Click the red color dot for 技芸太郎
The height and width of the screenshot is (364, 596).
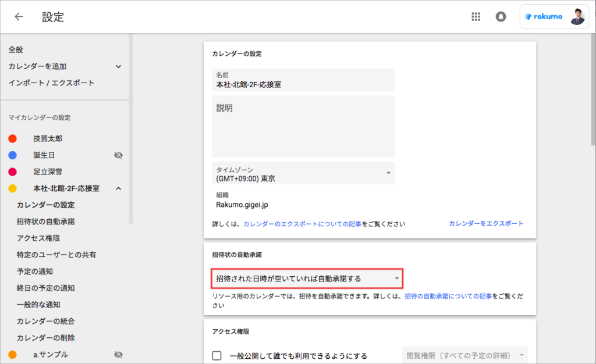13,138
